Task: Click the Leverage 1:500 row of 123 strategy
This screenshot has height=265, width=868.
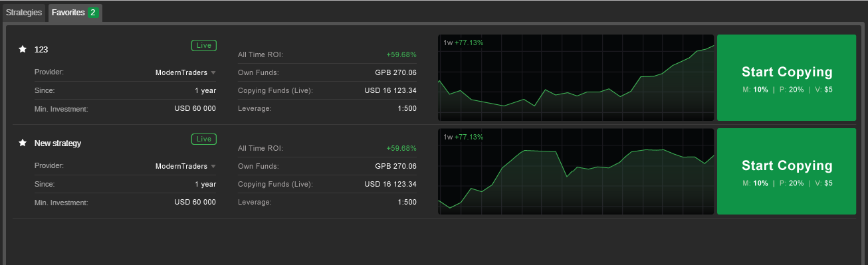Action: tap(327, 108)
